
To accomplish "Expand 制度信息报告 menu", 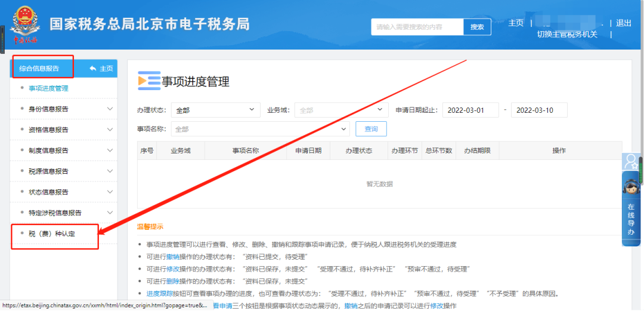I will click(x=64, y=150).
